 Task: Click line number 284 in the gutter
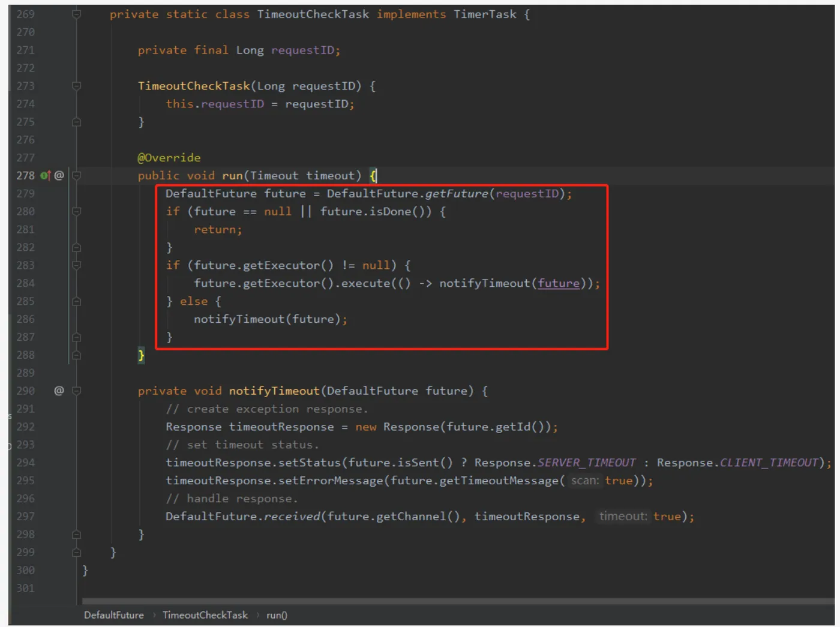26,283
